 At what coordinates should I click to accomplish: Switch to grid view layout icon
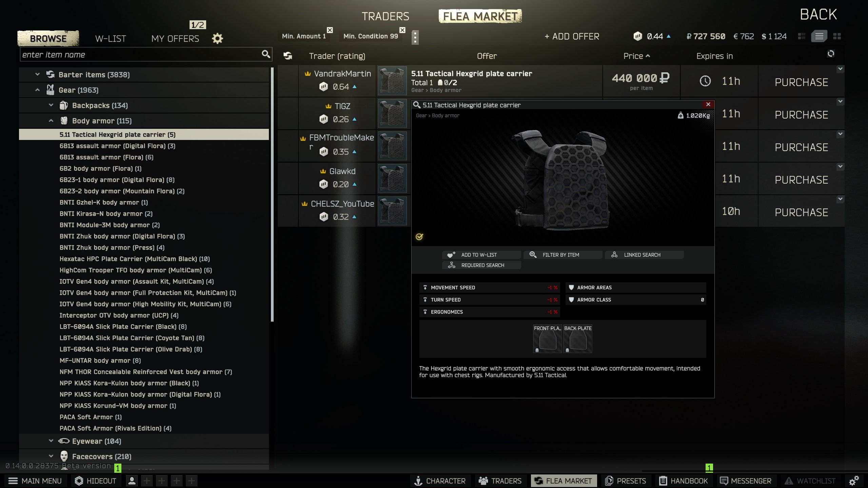click(837, 36)
